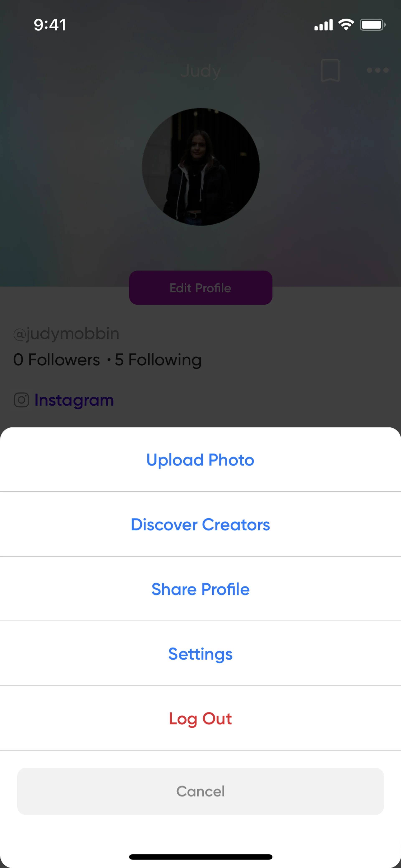This screenshot has height=868, width=401.
Task: Select Share Profile from the sheet
Action: coord(200,589)
